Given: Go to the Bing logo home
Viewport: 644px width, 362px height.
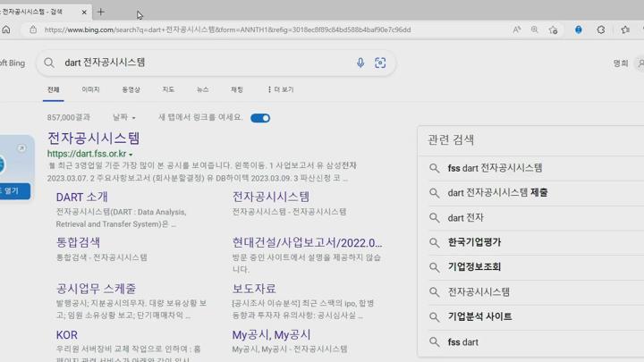Looking at the screenshot, I should (13, 63).
